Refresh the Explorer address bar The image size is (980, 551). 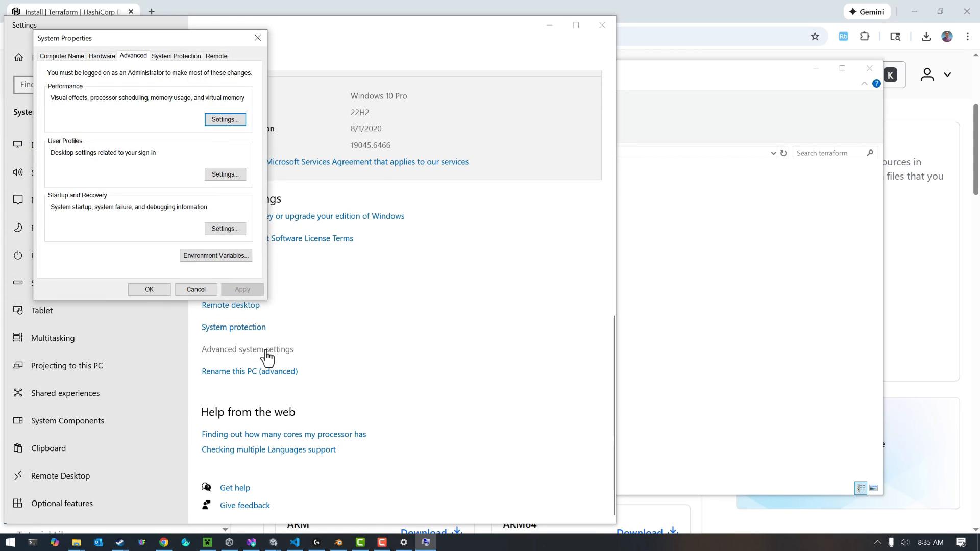point(783,153)
